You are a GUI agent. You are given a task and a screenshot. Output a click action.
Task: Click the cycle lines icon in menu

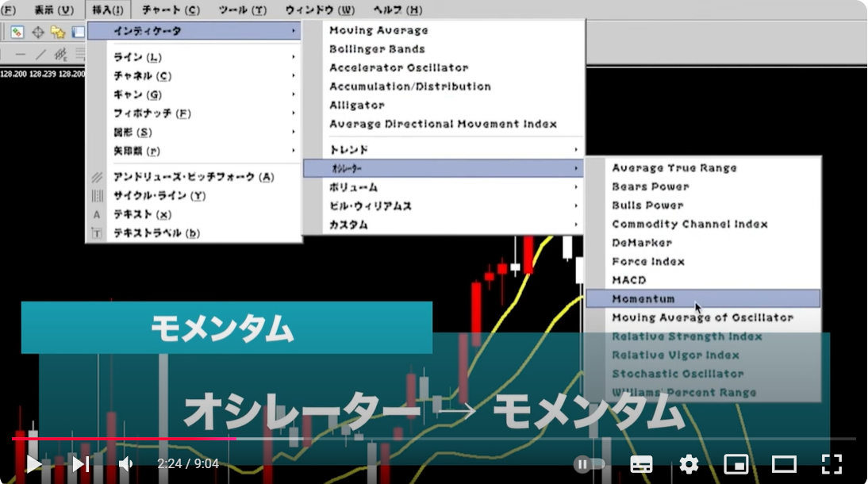coord(97,196)
